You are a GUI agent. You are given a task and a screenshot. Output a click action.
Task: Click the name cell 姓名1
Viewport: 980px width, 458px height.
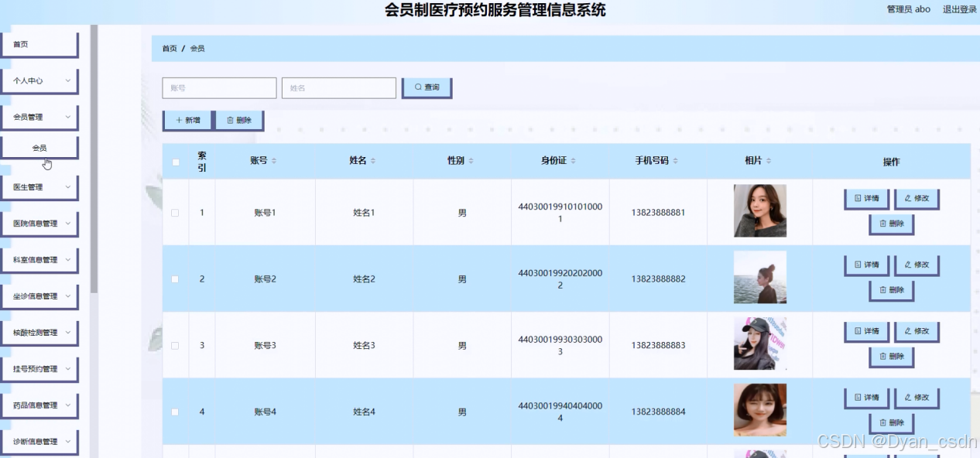click(x=364, y=213)
